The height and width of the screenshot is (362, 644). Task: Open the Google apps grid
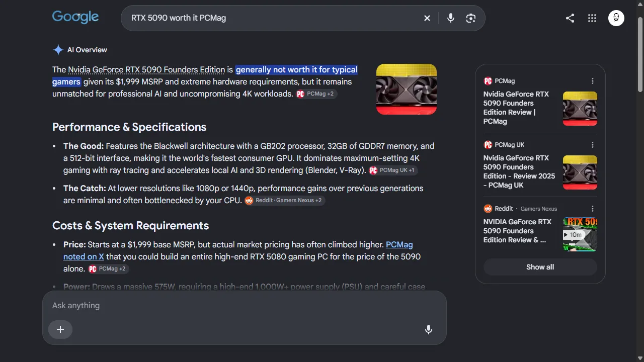coord(592,18)
